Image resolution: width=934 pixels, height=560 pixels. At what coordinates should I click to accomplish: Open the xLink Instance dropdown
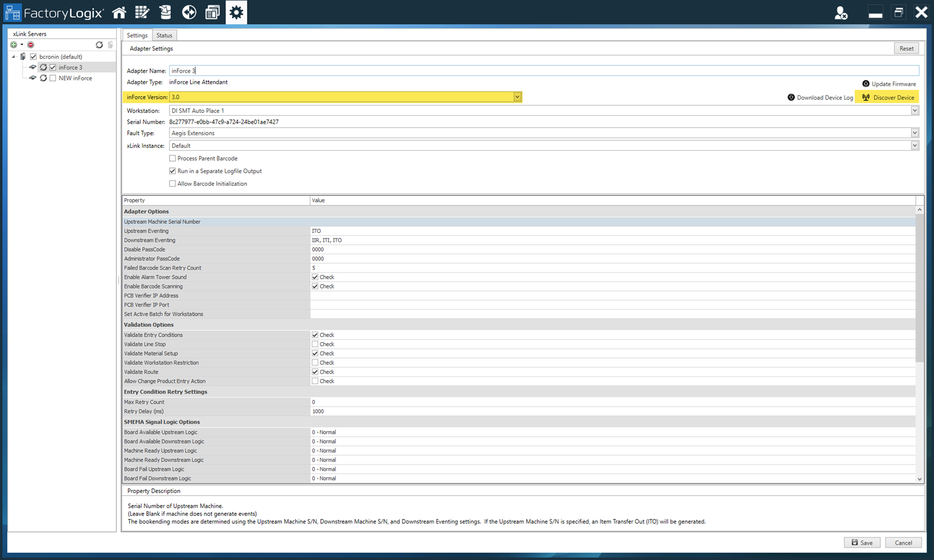pos(915,146)
